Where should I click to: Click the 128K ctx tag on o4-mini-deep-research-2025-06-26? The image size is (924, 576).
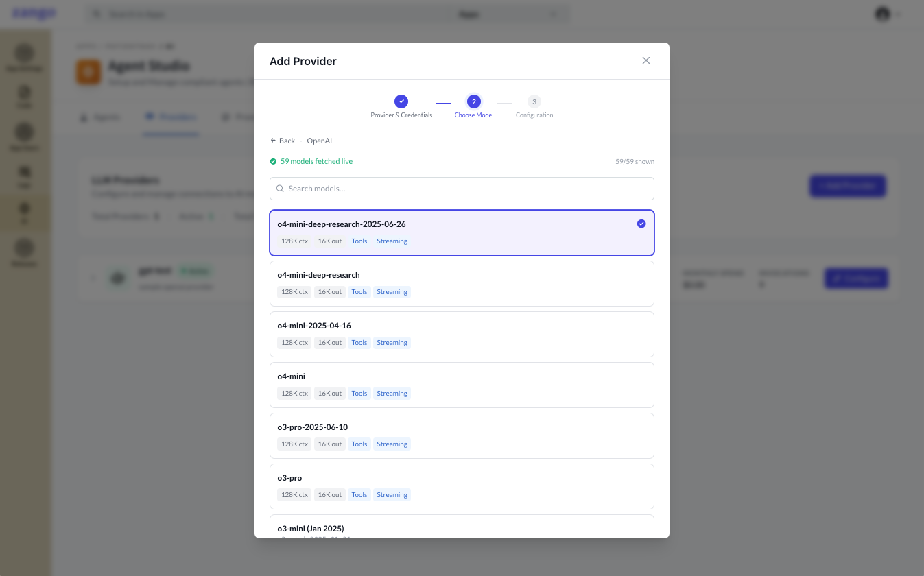click(294, 241)
